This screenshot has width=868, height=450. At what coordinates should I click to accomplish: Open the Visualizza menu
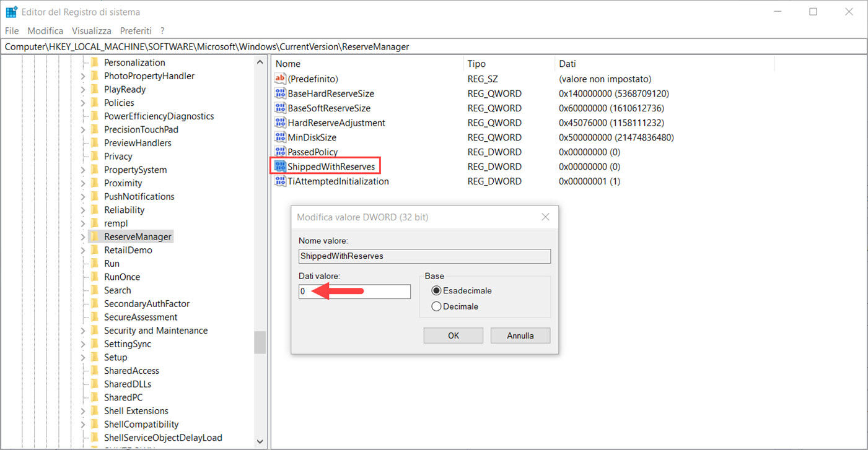(x=91, y=30)
